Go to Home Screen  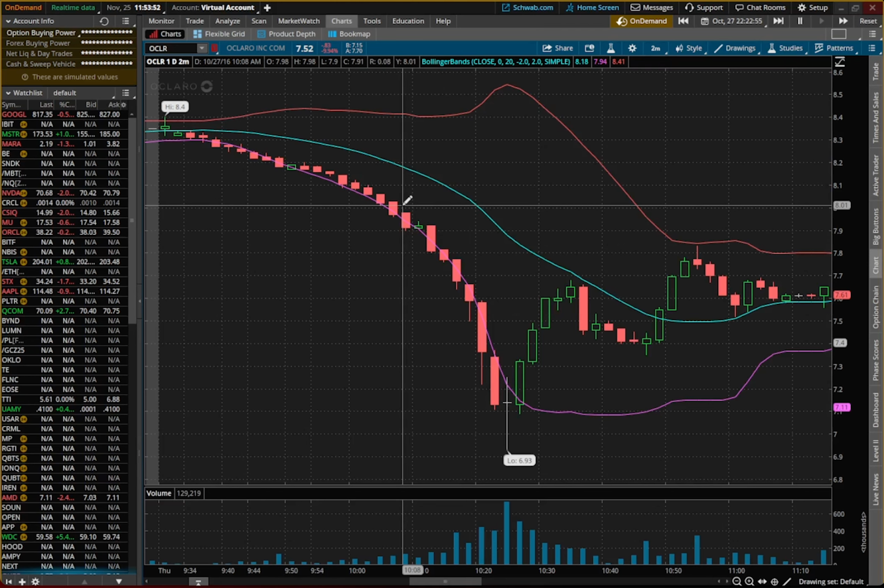592,8
